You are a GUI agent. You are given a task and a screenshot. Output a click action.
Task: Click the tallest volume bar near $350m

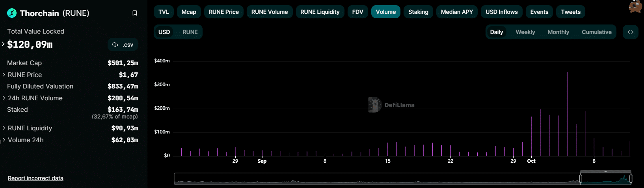(x=567, y=114)
